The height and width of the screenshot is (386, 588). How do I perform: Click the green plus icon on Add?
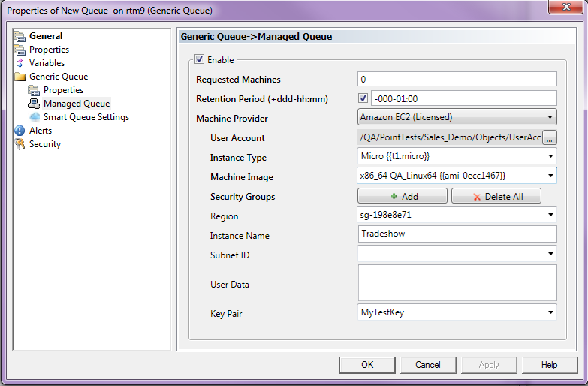(394, 196)
